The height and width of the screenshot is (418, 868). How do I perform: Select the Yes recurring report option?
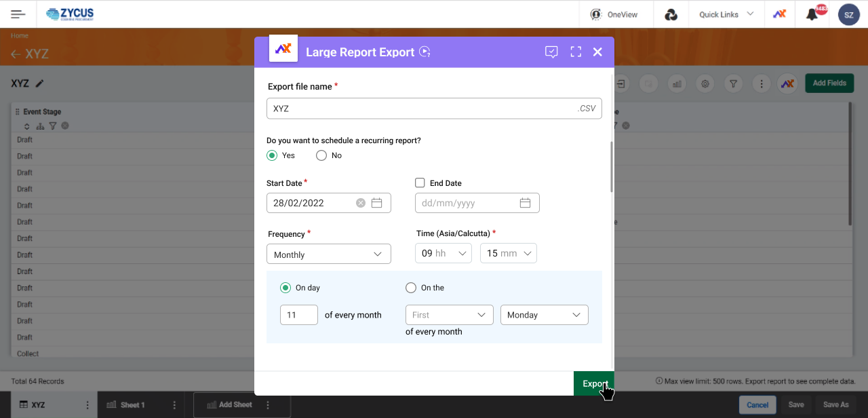pos(271,155)
